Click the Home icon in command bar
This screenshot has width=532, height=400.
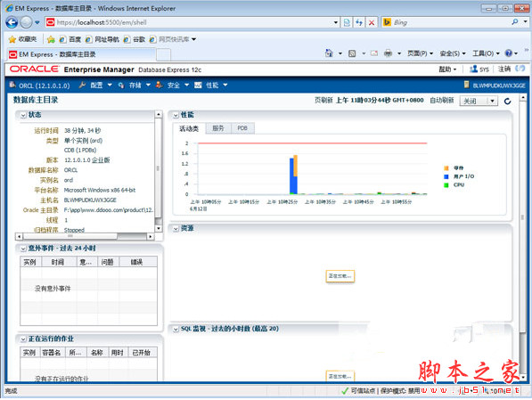(x=329, y=53)
